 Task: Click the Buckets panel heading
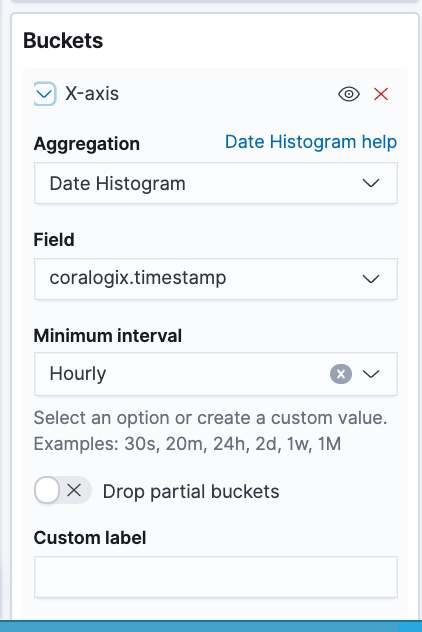point(63,41)
